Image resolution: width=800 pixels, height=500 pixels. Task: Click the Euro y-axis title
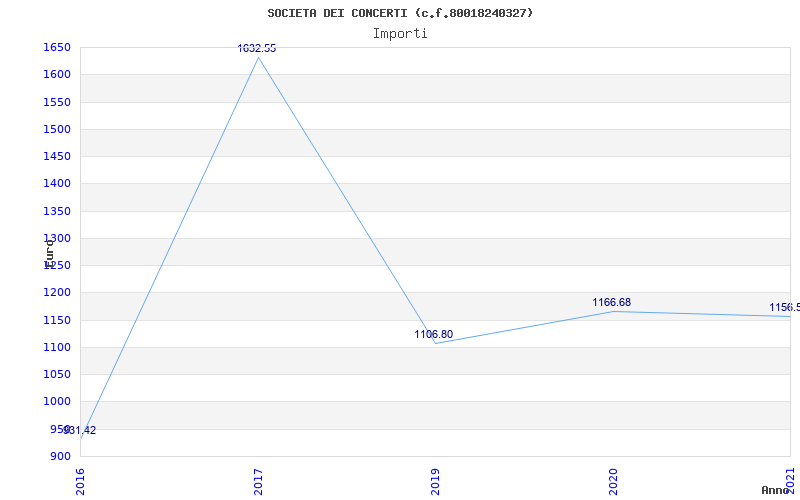(x=49, y=253)
